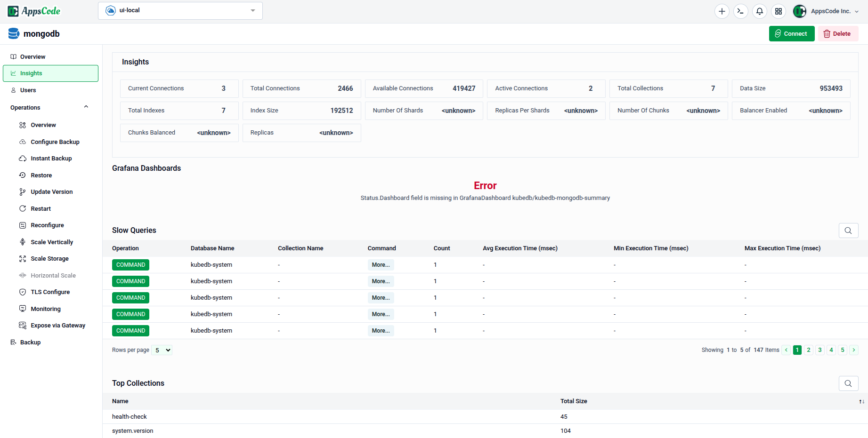Click the AppsCode logo
Screen dimensions: 868x438
[34, 11]
